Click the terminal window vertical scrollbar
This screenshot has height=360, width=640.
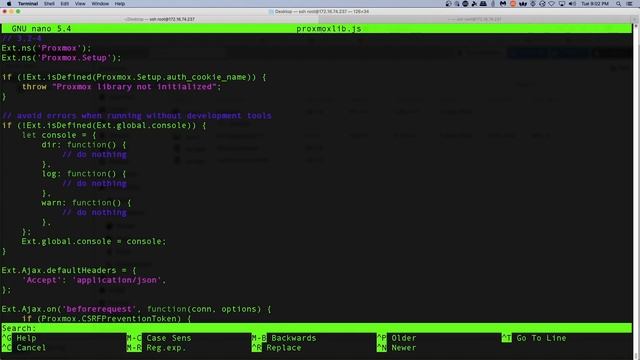636,191
